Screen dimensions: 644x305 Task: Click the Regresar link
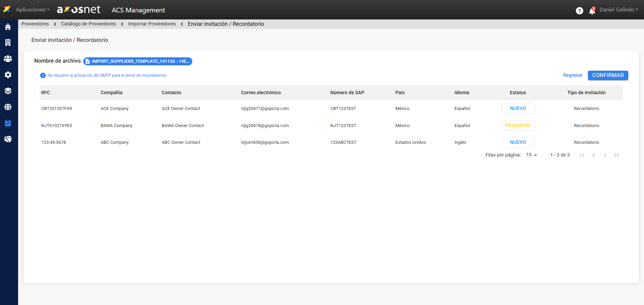[x=573, y=75]
